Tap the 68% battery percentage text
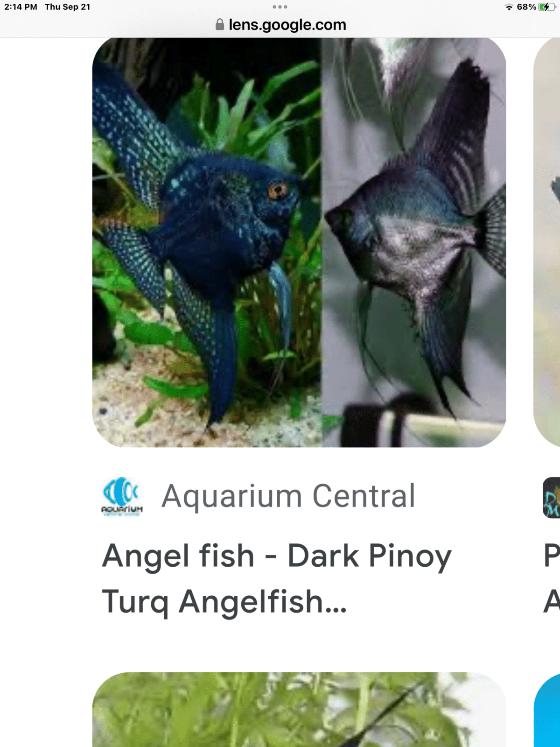The height and width of the screenshot is (747, 560). click(526, 7)
